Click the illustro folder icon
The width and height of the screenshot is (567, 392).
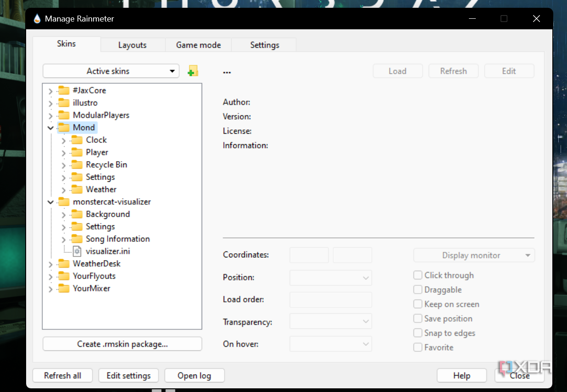[64, 103]
